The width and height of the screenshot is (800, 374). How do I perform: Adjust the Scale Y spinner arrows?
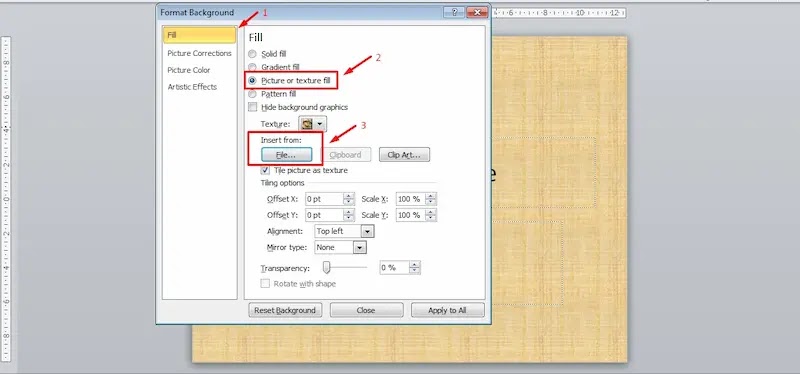tap(431, 215)
